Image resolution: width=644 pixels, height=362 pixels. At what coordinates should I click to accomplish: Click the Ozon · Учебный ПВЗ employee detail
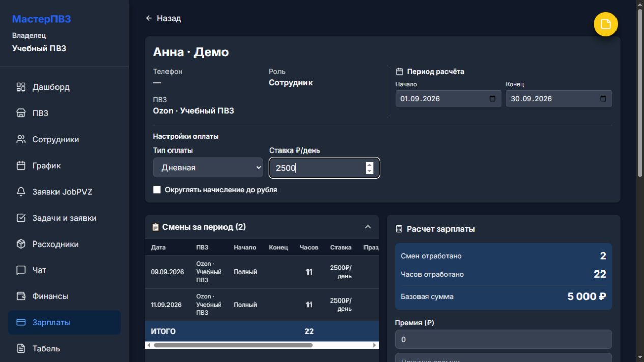click(x=193, y=111)
